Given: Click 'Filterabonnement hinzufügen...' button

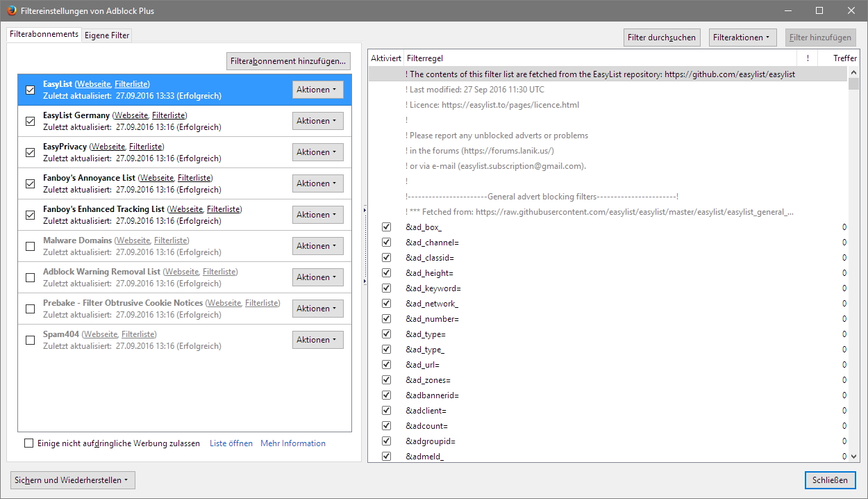Looking at the screenshot, I should point(288,61).
